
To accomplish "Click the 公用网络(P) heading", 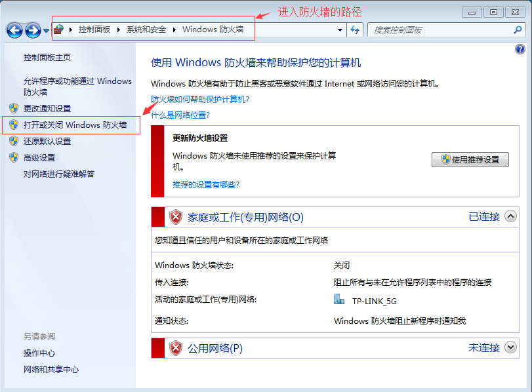I will coord(215,348).
